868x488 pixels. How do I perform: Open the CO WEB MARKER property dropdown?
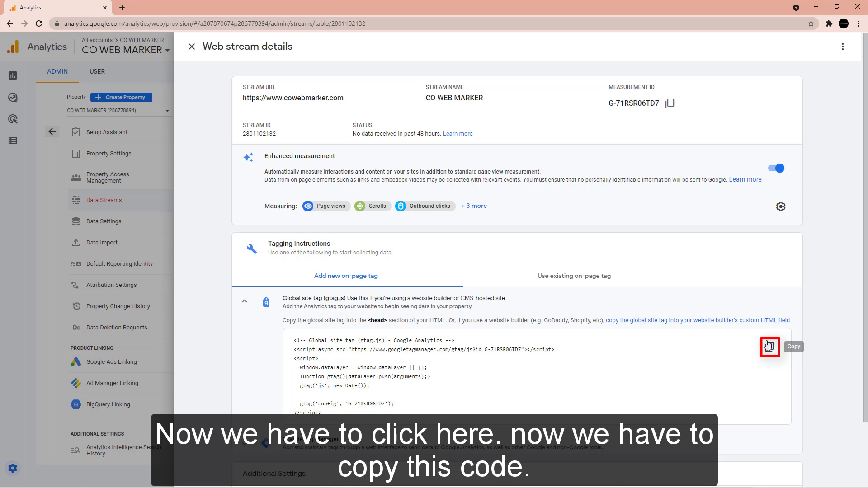(x=118, y=111)
